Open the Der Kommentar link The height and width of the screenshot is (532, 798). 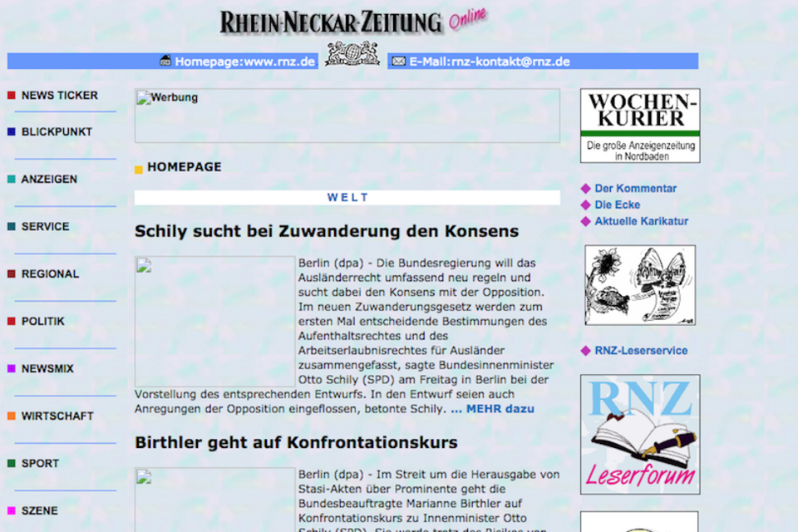pyautogui.click(x=636, y=189)
